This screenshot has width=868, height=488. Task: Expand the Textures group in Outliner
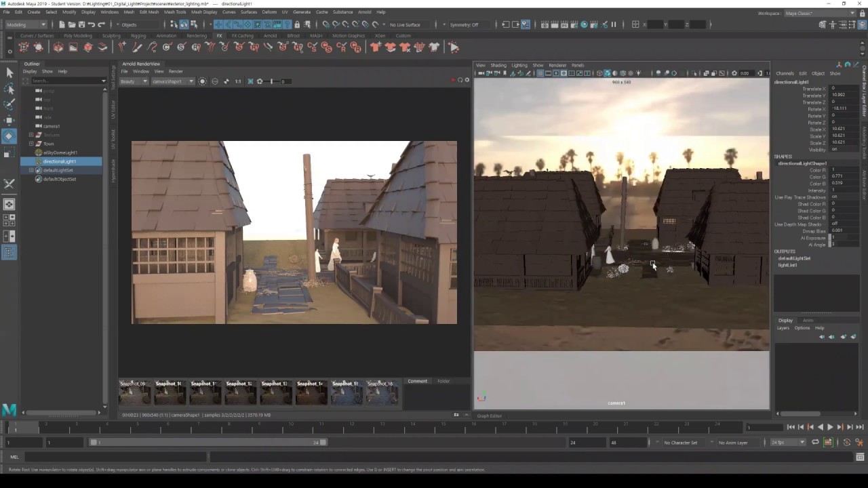point(31,135)
